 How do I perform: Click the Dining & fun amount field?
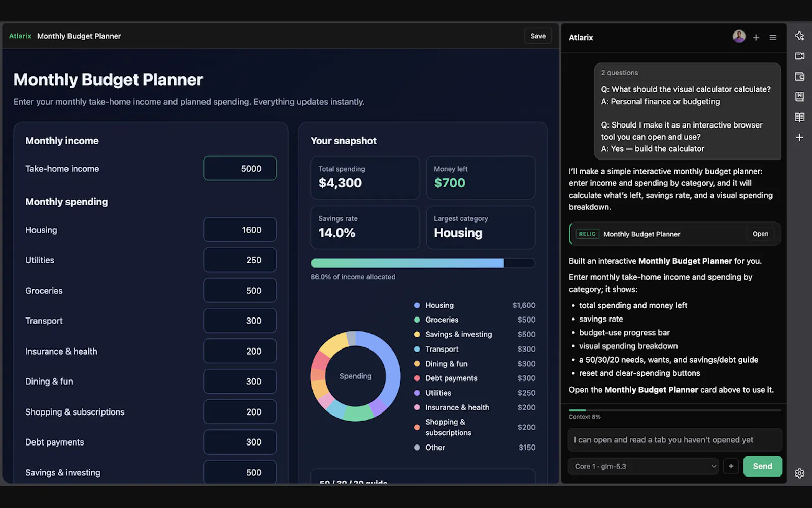[x=240, y=382]
